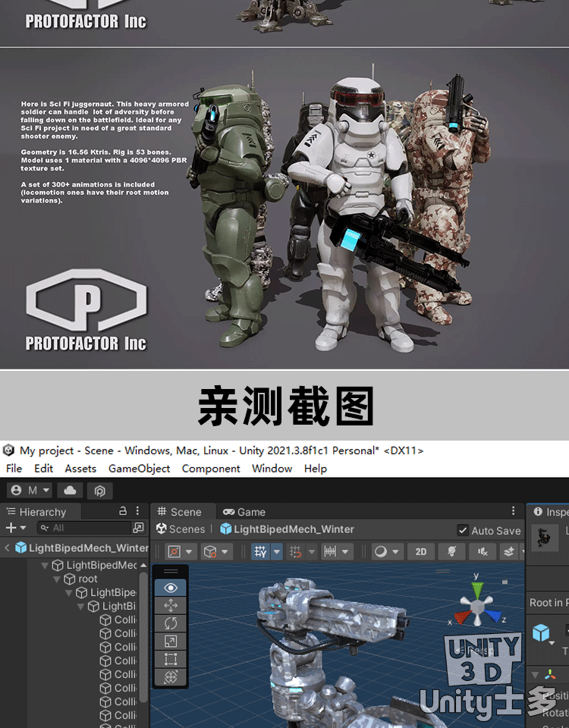Open grid snapping dropdown arrow
Image resolution: width=569 pixels, height=728 pixels.
(x=312, y=551)
